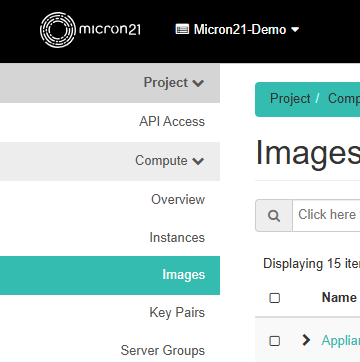This screenshot has height=362, width=360.
Task: Collapse the Project sidebar section
Action: [110, 83]
